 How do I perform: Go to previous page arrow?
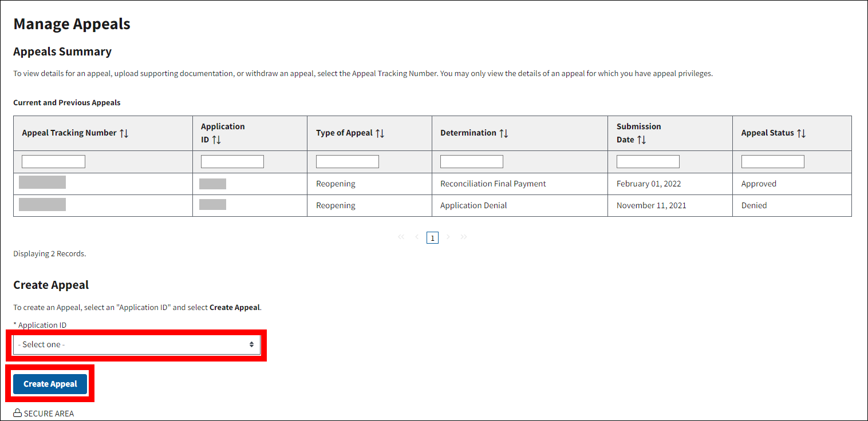[x=417, y=237]
